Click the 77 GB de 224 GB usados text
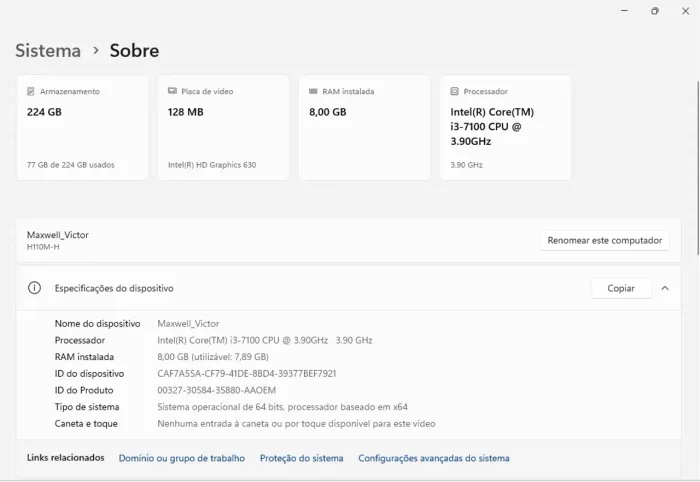This screenshot has height=482, width=700. click(71, 165)
